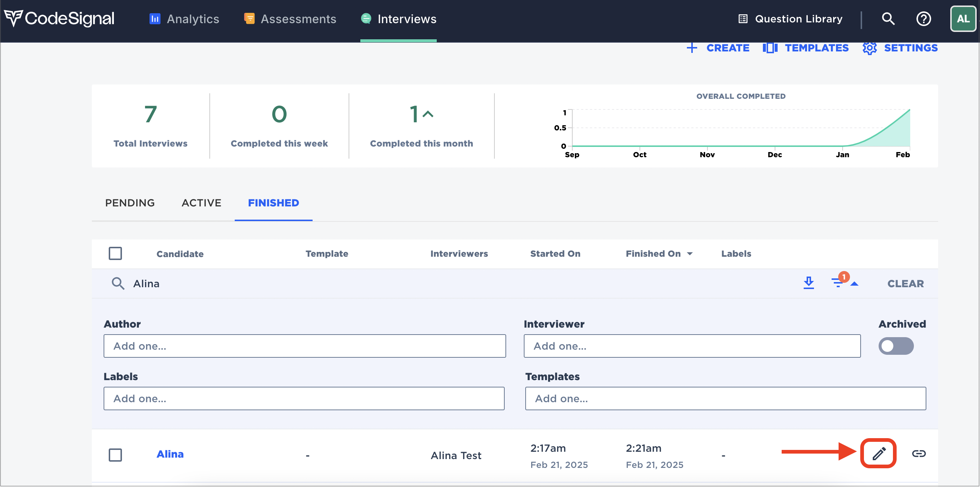Toggle the Archived switch

pyautogui.click(x=896, y=346)
